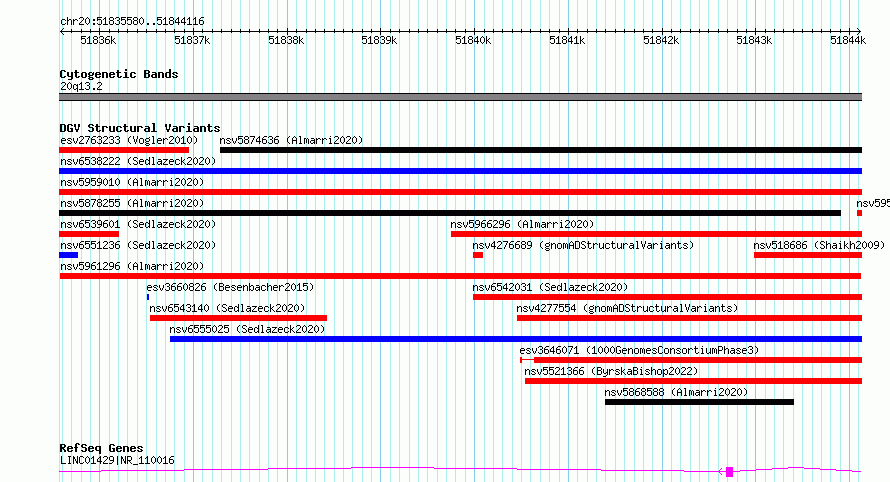
Task: Click the small blue nsv6551236 bar
Action: point(69,255)
